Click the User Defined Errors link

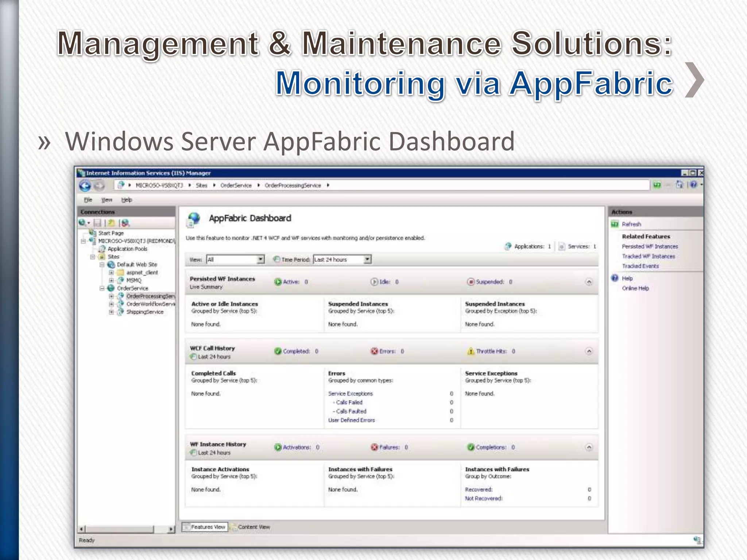tap(351, 420)
